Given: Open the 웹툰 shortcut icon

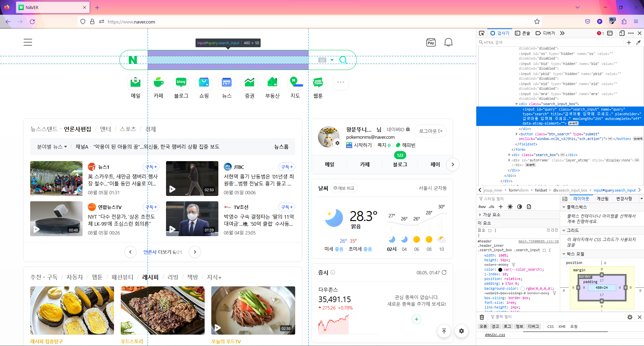Looking at the screenshot, I should (x=318, y=82).
